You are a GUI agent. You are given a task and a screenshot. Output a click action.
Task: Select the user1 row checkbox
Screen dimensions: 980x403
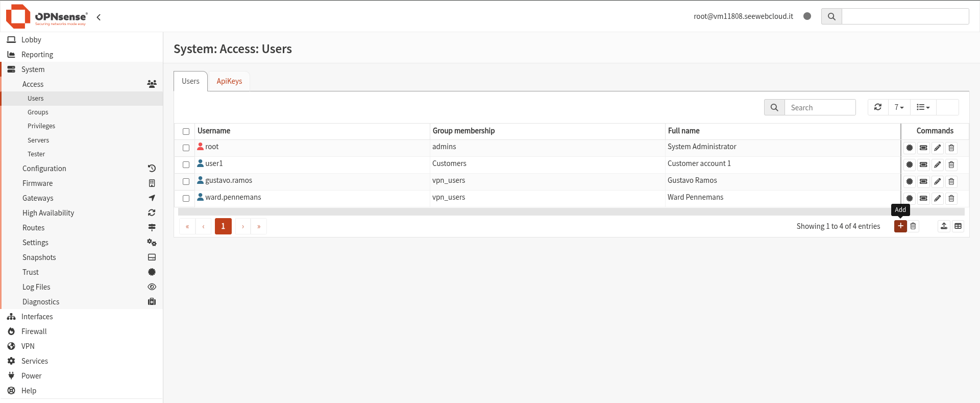(186, 165)
